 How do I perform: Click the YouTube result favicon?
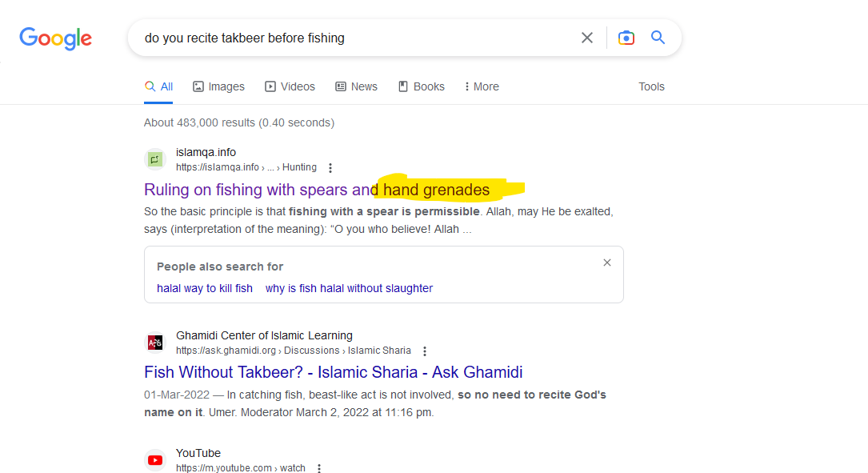155,460
